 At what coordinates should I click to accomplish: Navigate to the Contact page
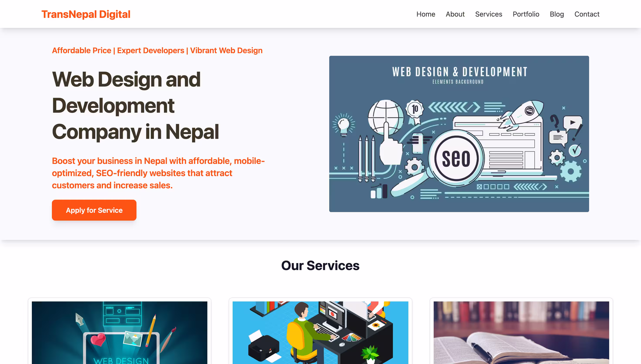(x=587, y=14)
